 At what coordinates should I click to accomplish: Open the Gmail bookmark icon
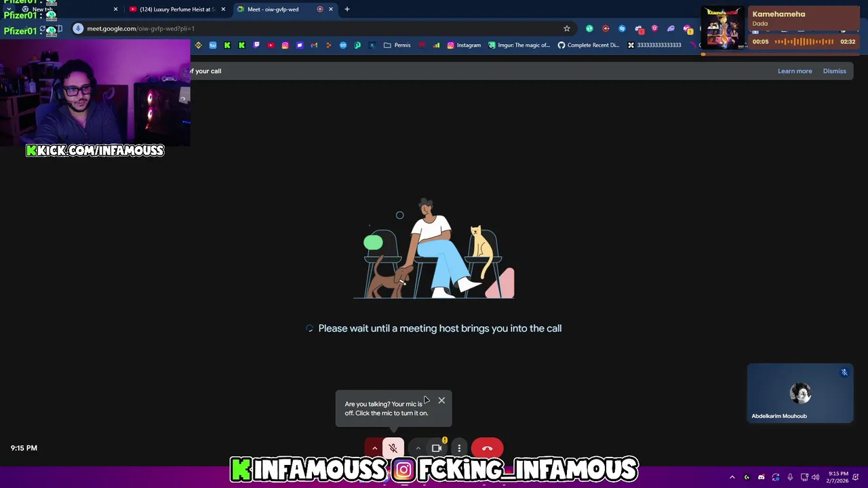pyautogui.click(x=314, y=45)
